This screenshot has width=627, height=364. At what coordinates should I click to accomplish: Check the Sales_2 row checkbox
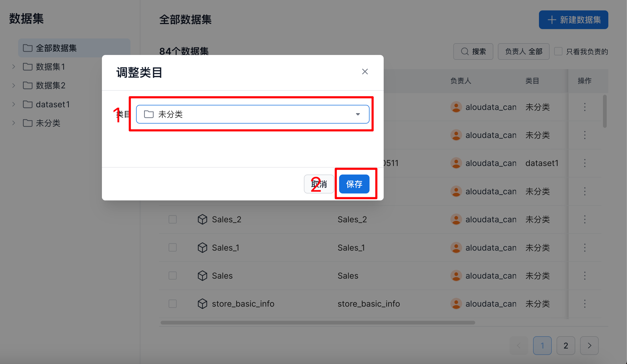click(173, 219)
